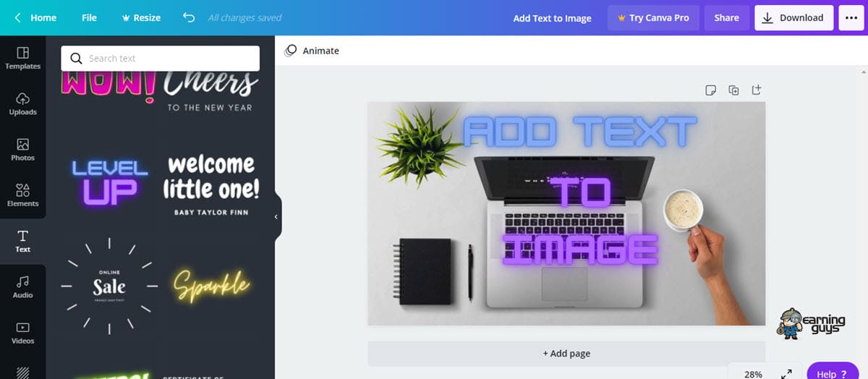The width and height of the screenshot is (868, 379).
Task: Open the Videos panel
Action: click(x=22, y=333)
